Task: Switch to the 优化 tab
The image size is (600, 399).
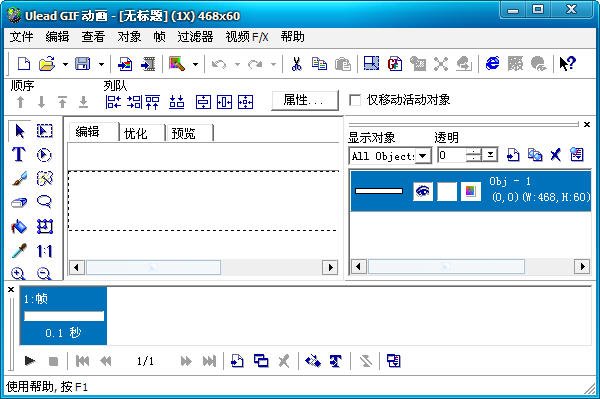Action: [135, 133]
